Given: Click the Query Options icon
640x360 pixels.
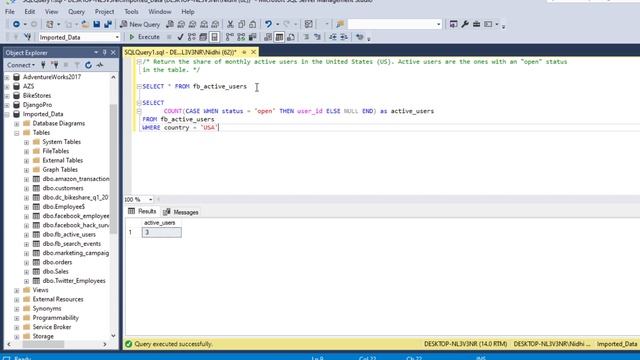Looking at the screenshot, I should 203,37.
